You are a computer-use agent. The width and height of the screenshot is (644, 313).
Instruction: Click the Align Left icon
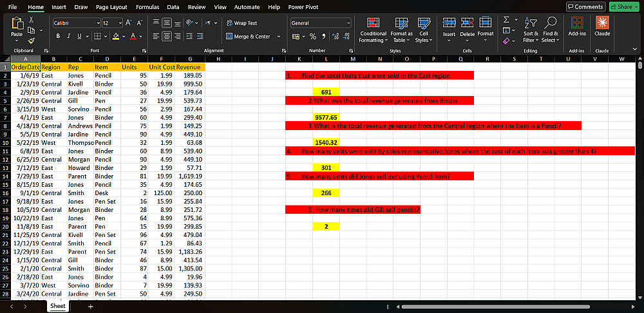click(x=156, y=36)
